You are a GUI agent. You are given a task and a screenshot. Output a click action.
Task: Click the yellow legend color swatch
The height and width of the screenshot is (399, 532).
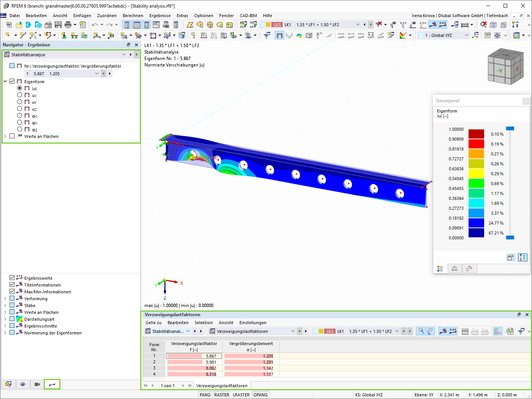(x=476, y=173)
